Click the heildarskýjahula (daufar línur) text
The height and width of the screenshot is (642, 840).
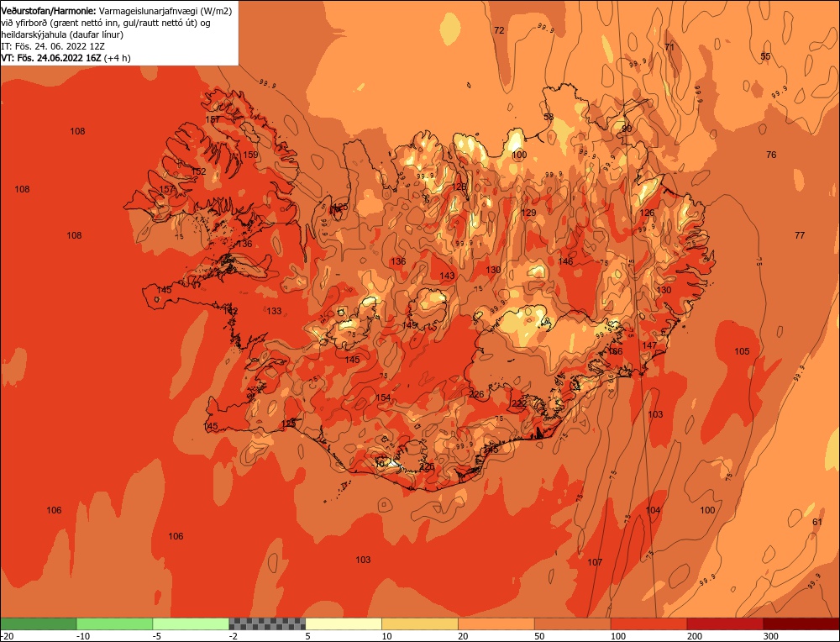63,34
